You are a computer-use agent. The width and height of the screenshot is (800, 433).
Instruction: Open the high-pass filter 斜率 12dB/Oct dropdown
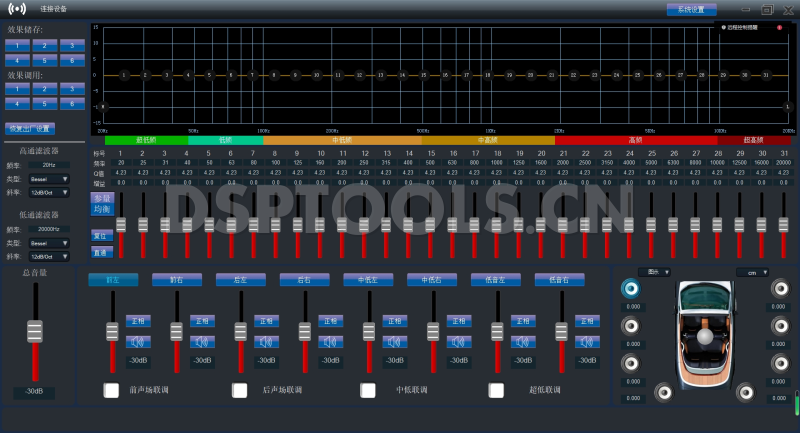(x=49, y=192)
